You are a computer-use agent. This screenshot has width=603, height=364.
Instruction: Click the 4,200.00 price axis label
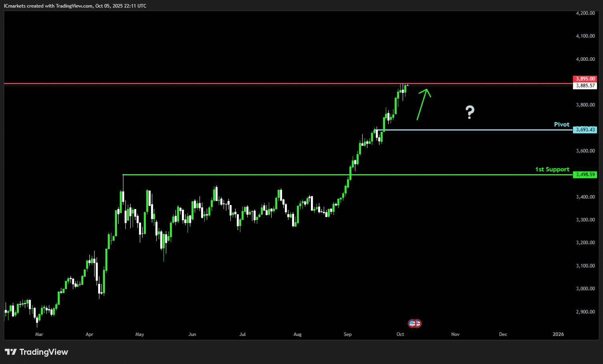click(585, 13)
